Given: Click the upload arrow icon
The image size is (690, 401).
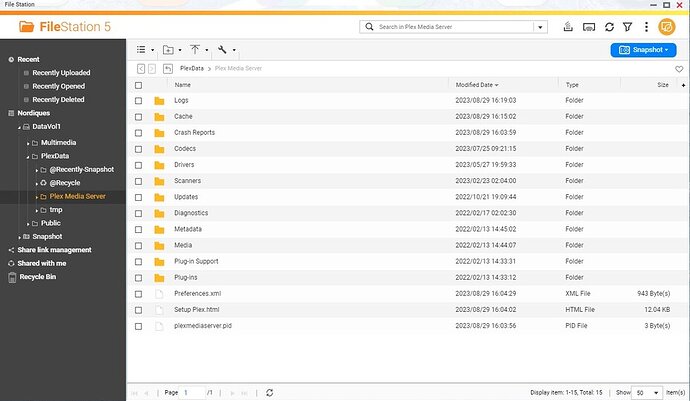Looking at the screenshot, I should click(x=195, y=49).
